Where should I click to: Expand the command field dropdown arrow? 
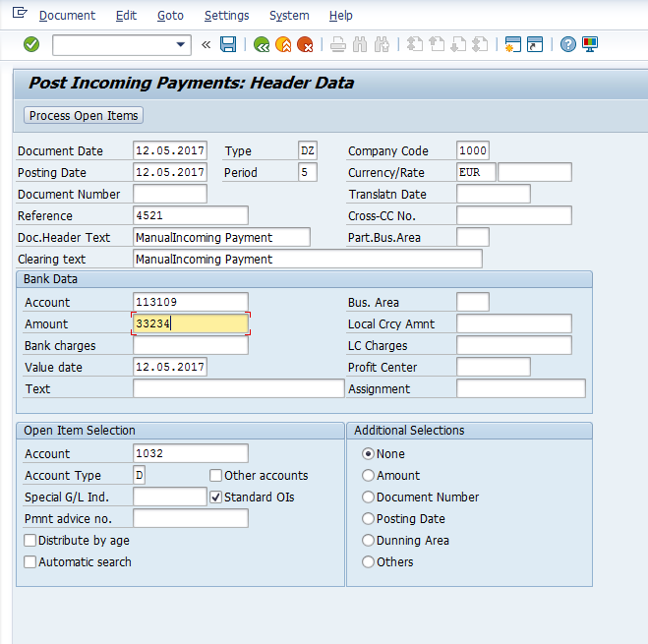point(181,44)
